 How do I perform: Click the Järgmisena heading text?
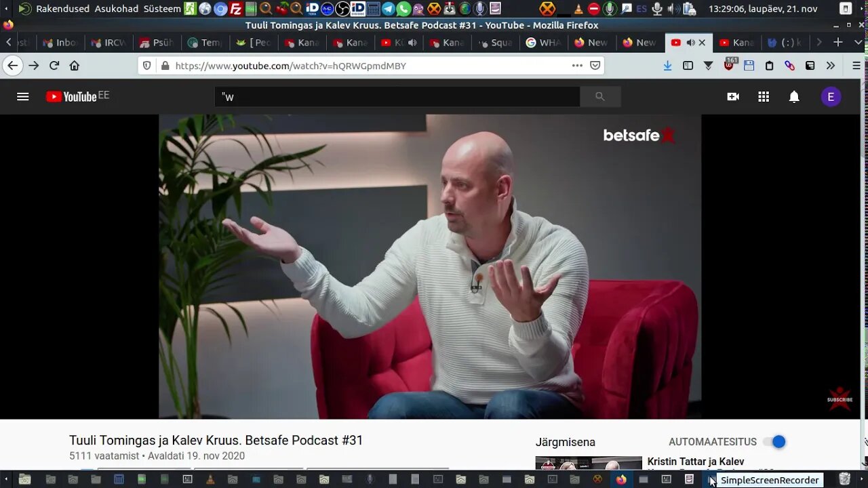pos(566,442)
